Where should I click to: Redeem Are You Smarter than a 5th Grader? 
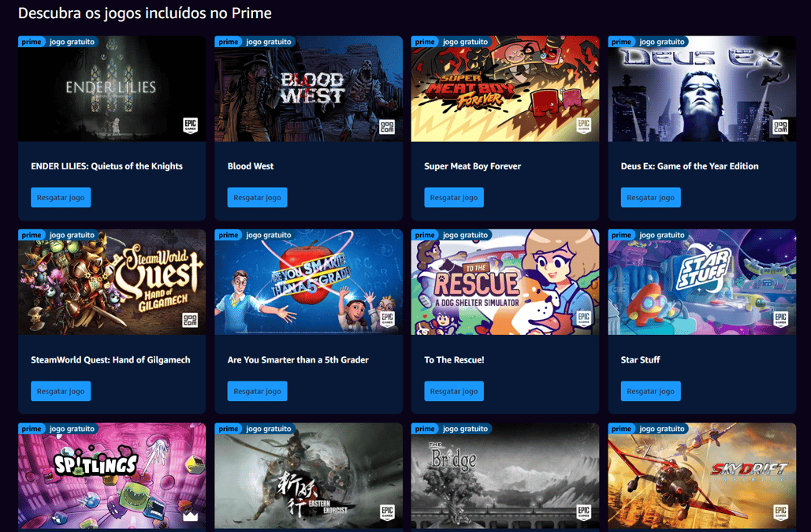257,392
